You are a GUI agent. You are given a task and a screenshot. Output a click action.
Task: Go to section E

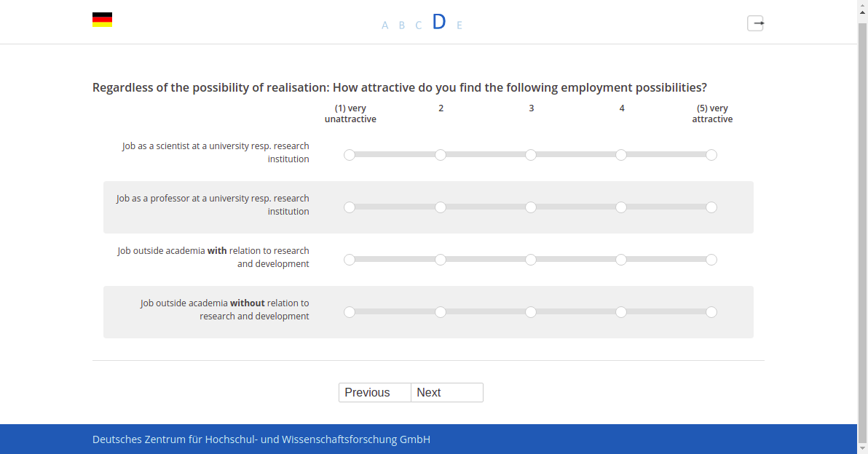click(459, 25)
